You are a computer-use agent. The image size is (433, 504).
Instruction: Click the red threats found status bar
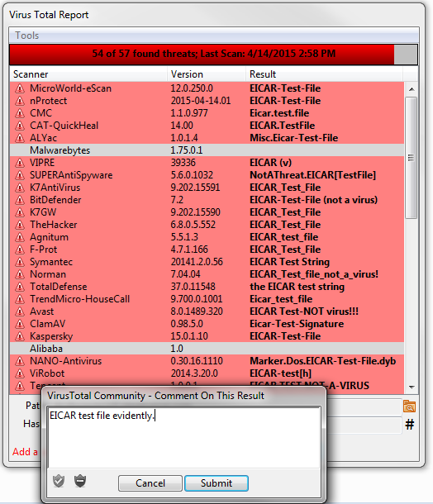202,54
